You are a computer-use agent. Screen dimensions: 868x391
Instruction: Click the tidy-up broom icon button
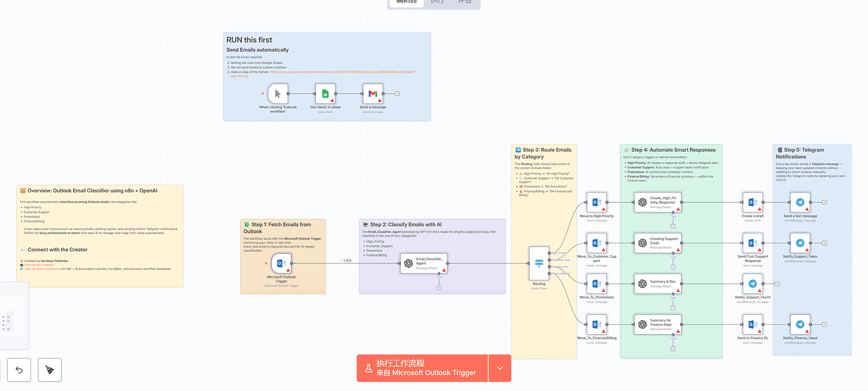tap(50, 370)
